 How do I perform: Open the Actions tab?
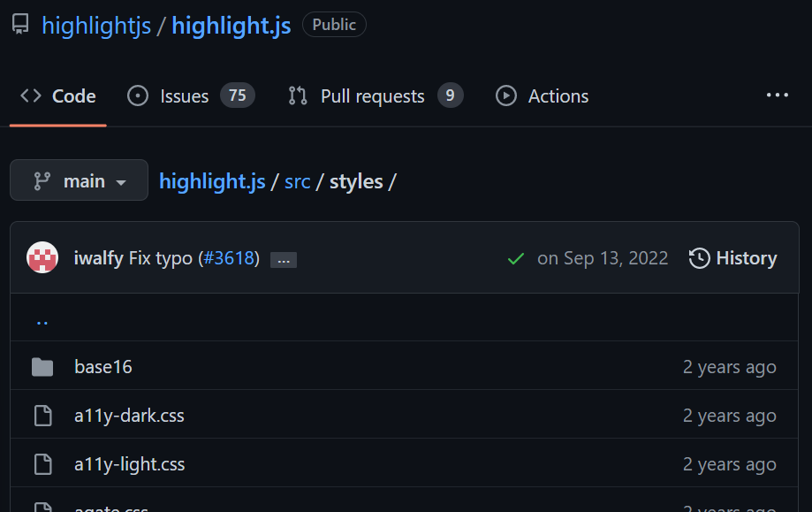click(x=543, y=96)
